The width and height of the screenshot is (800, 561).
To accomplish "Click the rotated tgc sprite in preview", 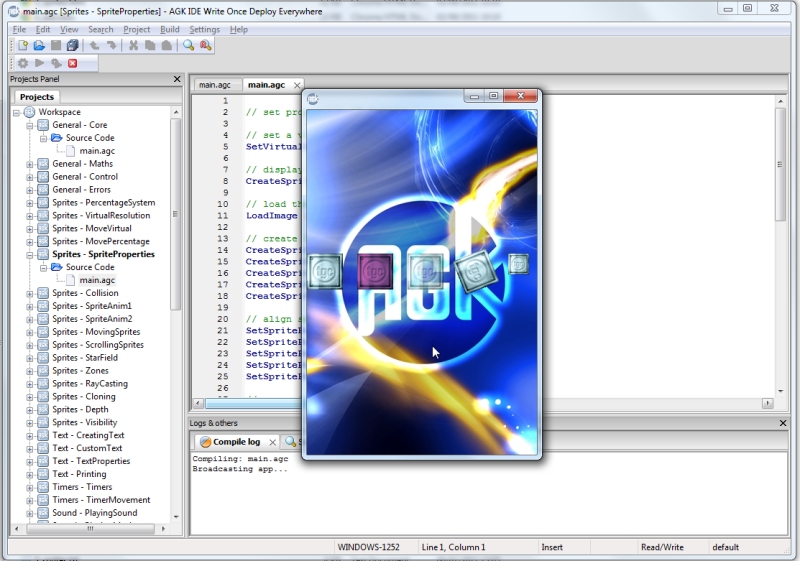I will click(x=476, y=271).
